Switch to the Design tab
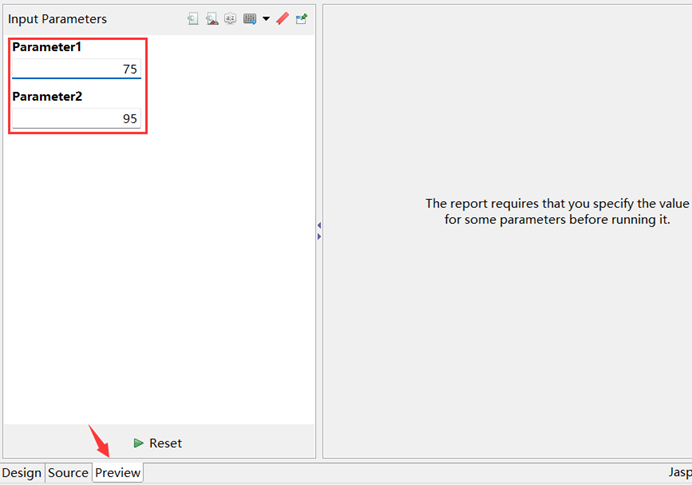 (22, 473)
